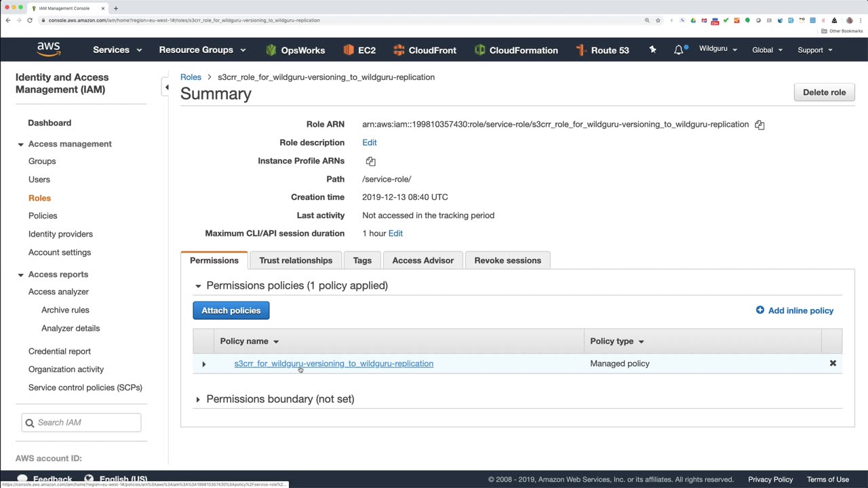Click the browser forward arrow

[x=18, y=20]
